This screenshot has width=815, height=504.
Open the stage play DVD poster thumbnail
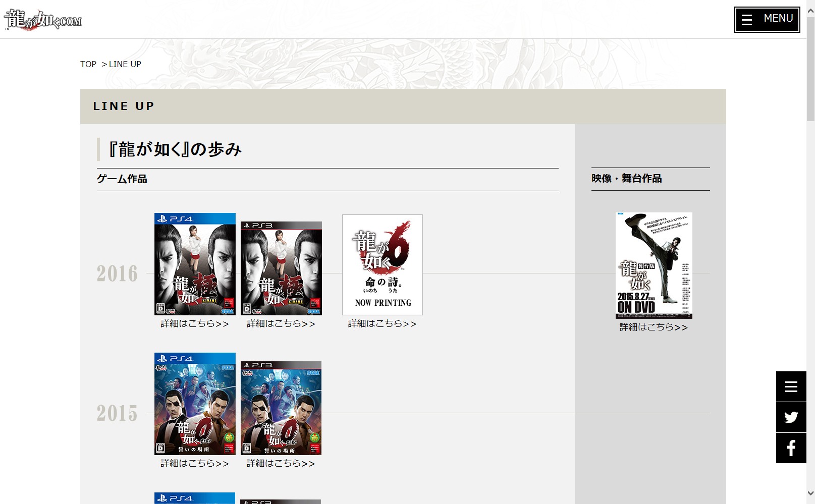(x=654, y=265)
